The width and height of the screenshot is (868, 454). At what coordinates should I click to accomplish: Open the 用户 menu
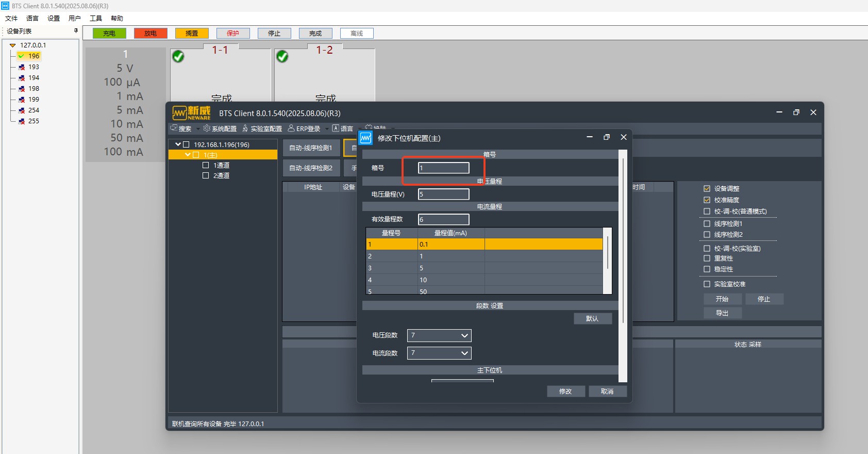coord(75,18)
